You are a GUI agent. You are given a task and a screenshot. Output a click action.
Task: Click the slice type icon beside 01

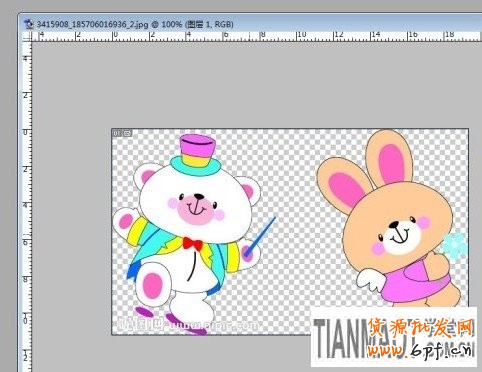tap(128, 133)
